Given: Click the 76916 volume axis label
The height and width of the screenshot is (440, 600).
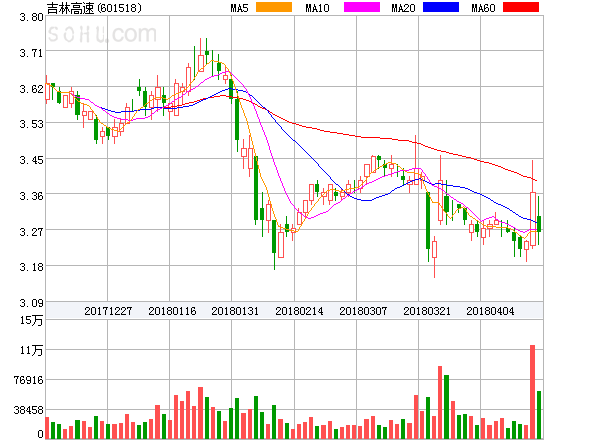Looking at the screenshot, I should pos(27,380).
